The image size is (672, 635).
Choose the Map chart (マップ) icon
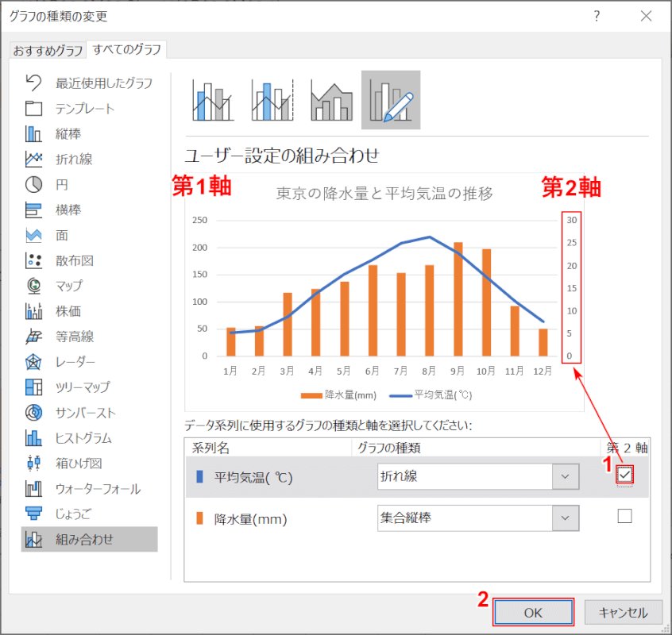[33, 286]
